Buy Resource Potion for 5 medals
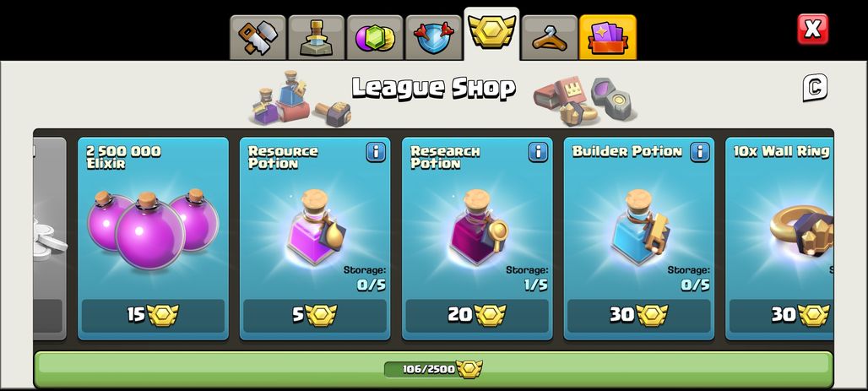 (x=315, y=315)
